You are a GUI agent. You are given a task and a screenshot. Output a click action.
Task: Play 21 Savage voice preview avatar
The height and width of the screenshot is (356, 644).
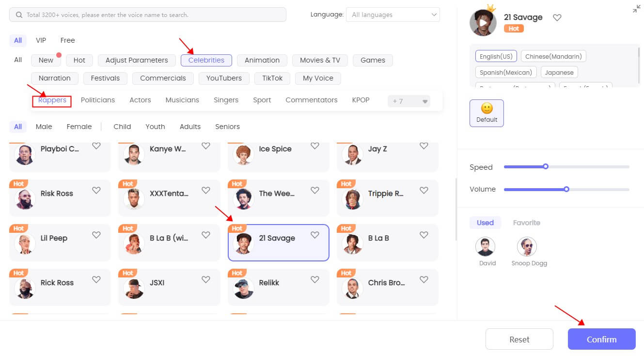pos(483,22)
